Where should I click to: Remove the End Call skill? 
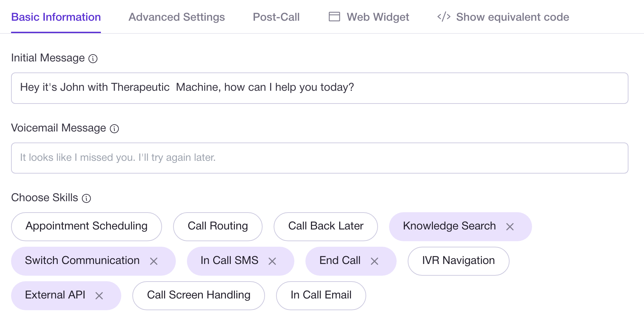pos(375,261)
